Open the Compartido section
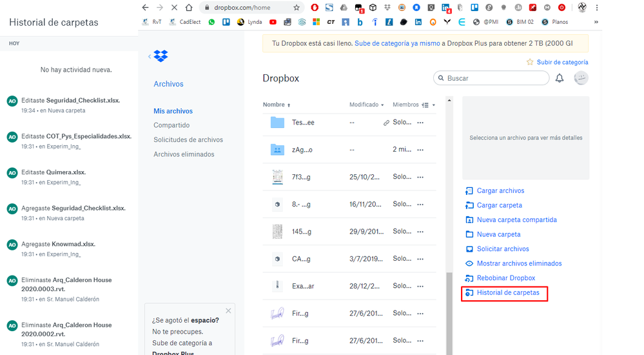This screenshot has width=644, height=355. coord(171,125)
